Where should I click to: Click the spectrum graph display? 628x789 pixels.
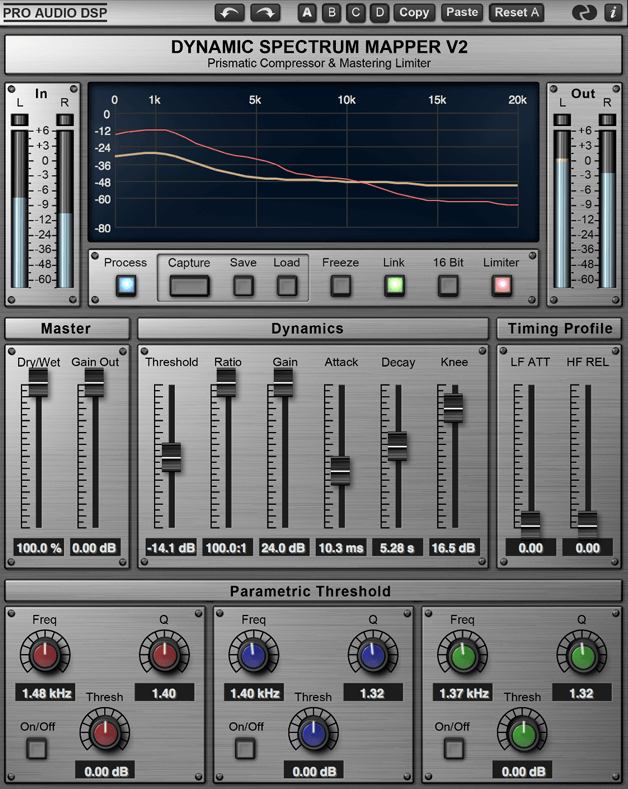pos(313,163)
